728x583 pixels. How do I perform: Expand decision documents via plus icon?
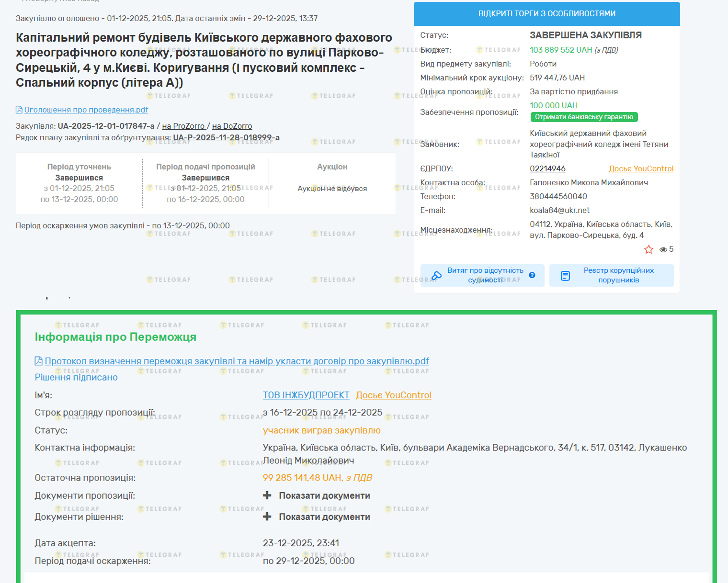[267, 517]
